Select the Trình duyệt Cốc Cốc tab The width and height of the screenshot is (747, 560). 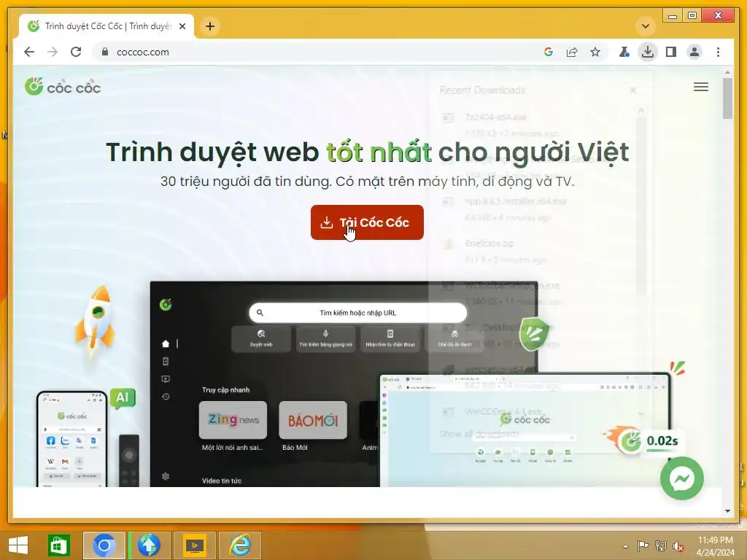tap(107, 26)
